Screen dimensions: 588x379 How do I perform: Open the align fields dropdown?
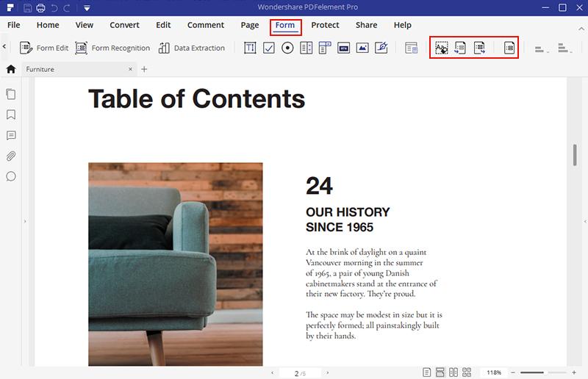[x=542, y=49]
